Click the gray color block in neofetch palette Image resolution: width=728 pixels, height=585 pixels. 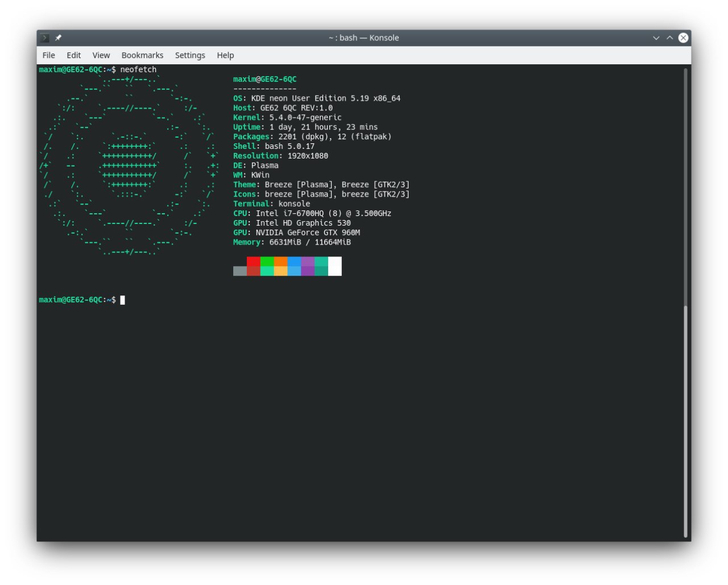click(x=240, y=271)
